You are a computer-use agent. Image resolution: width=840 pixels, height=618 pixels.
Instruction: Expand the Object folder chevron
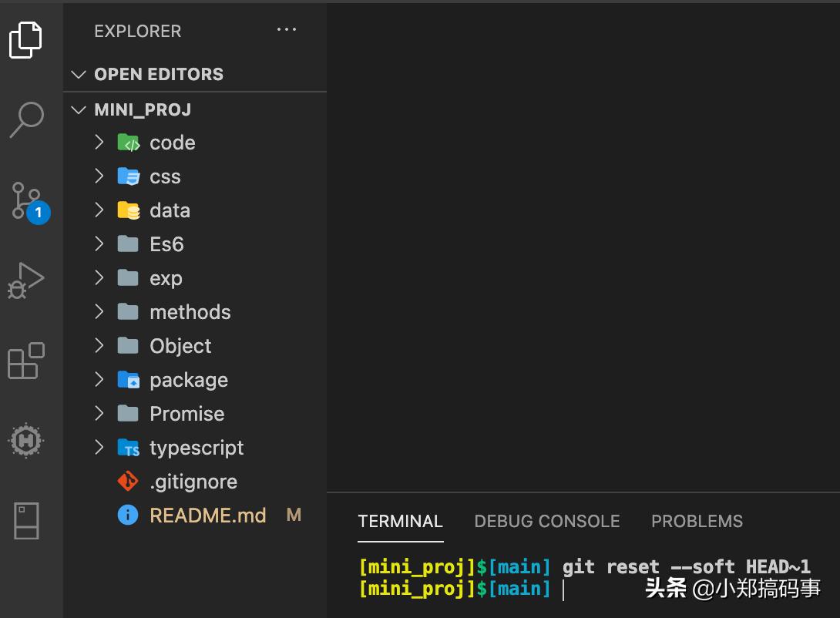click(99, 345)
